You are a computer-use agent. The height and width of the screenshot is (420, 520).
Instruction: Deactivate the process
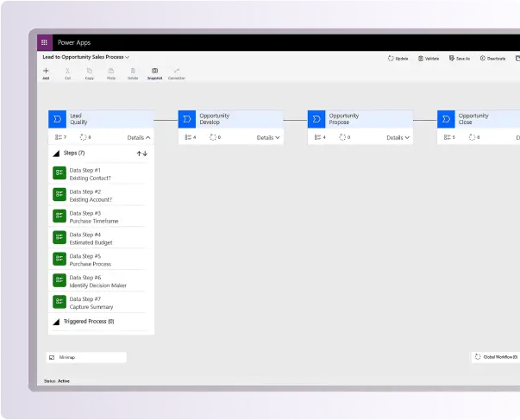coord(492,59)
